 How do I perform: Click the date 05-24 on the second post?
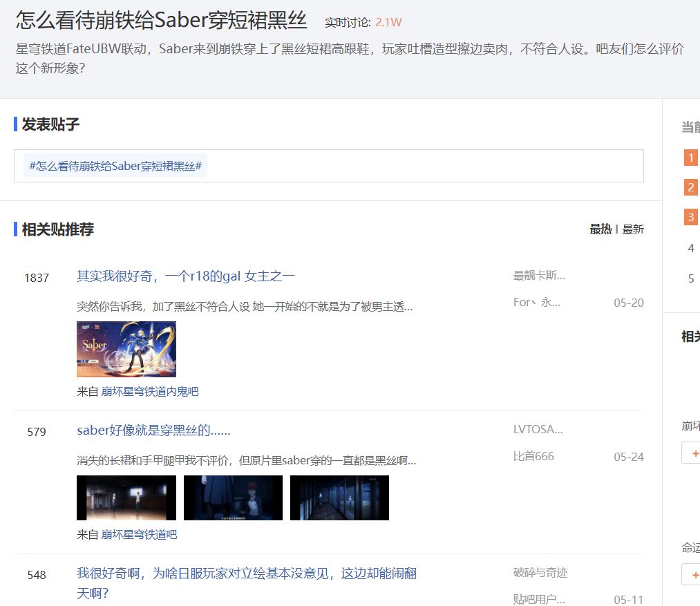tap(629, 457)
